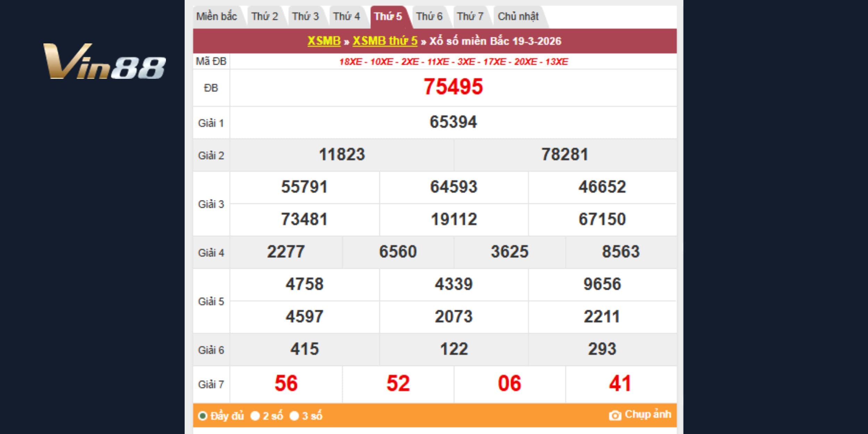The image size is (868, 434).
Task: Open the Thứ 6 tab
Action: 429,16
